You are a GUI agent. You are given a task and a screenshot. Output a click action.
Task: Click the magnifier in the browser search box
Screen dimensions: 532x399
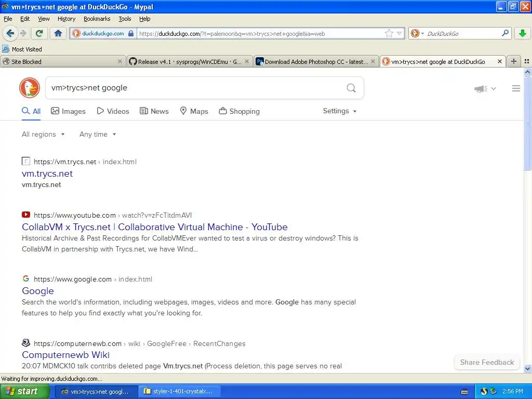505,33
